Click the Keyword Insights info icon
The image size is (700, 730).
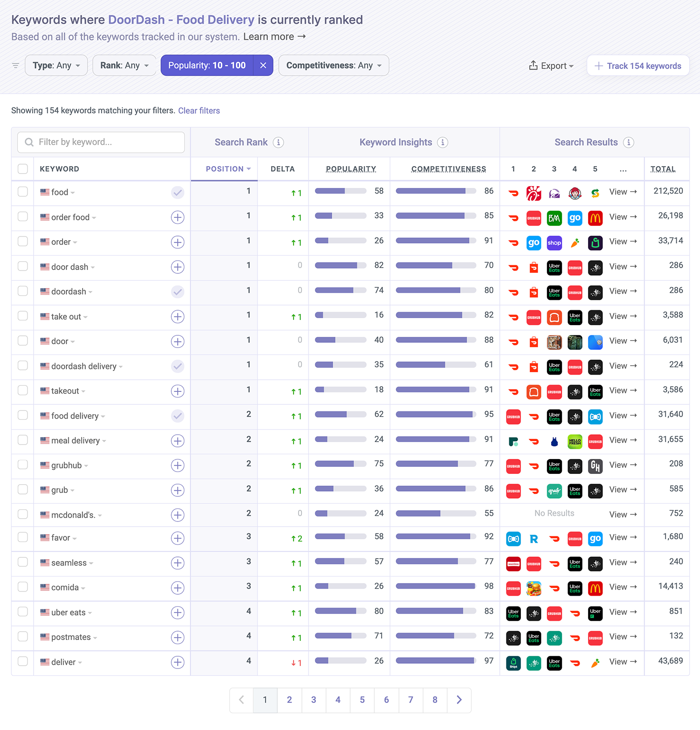point(442,142)
